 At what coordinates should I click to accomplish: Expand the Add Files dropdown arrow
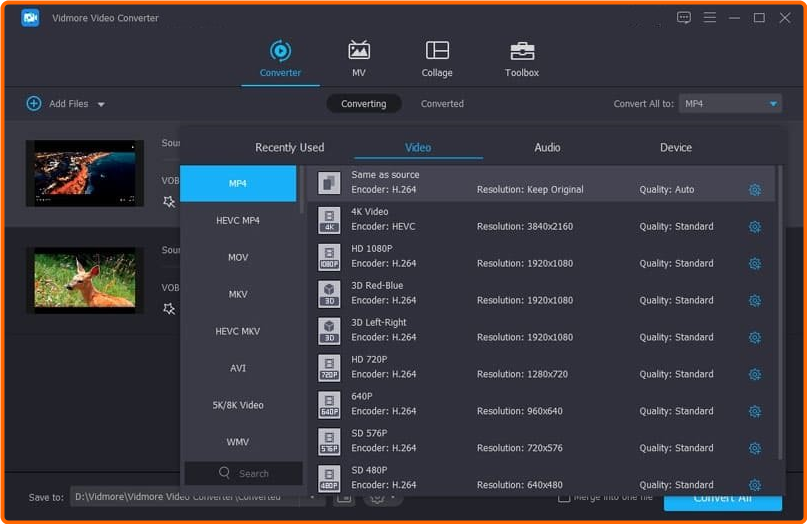coord(101,104)
